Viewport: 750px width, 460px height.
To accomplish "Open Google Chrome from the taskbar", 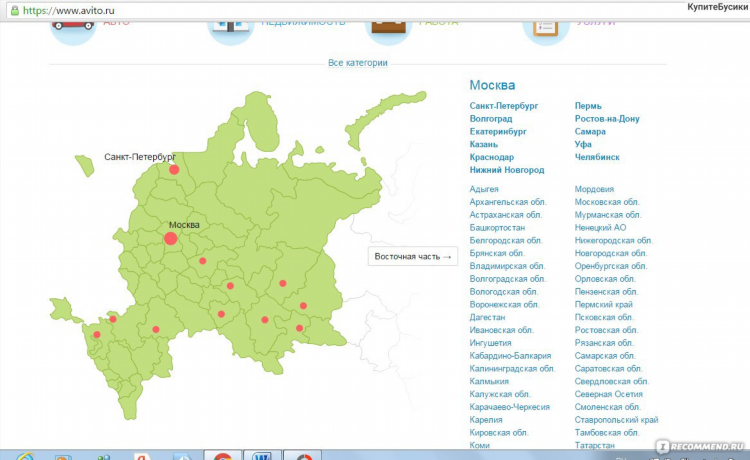I will [223, 455].
